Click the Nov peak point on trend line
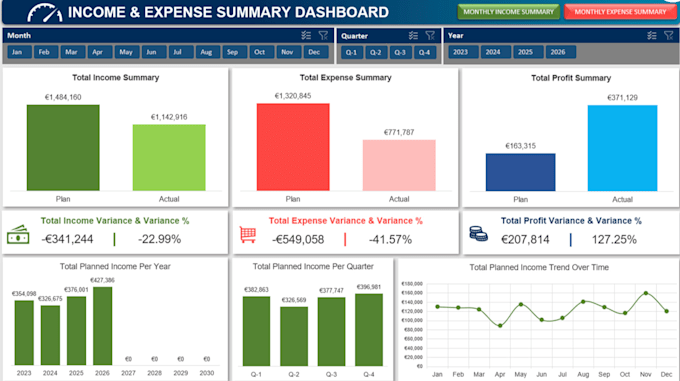The height and width of the screenshot is (381, 680). point(646,293)
